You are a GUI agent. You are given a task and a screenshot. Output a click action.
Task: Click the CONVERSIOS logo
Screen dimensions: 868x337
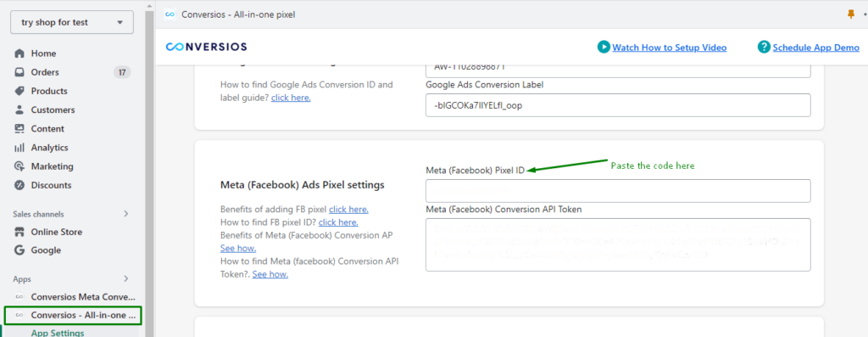207,48
